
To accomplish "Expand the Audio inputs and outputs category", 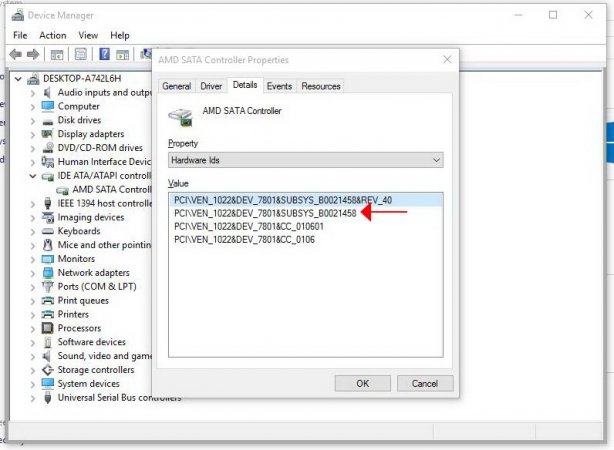I will pyautogui.click(x=33, y=93).
